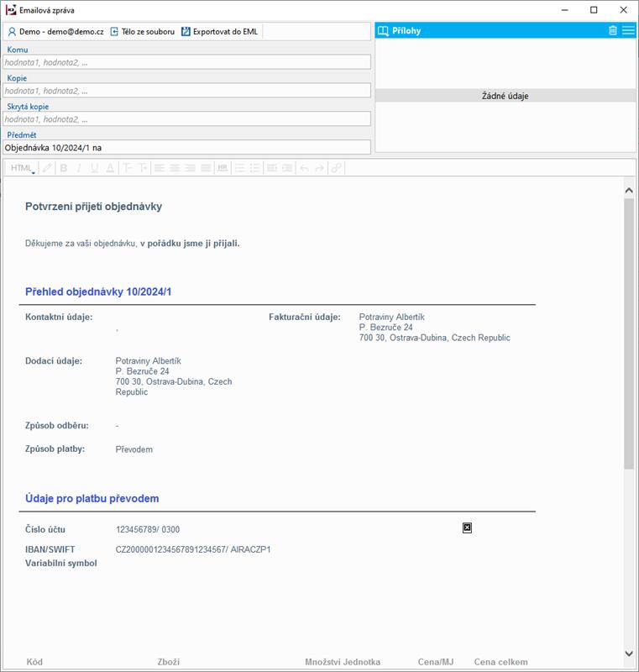
Task: Click into the Předmět subject field
Action: [x=186, y=148]
